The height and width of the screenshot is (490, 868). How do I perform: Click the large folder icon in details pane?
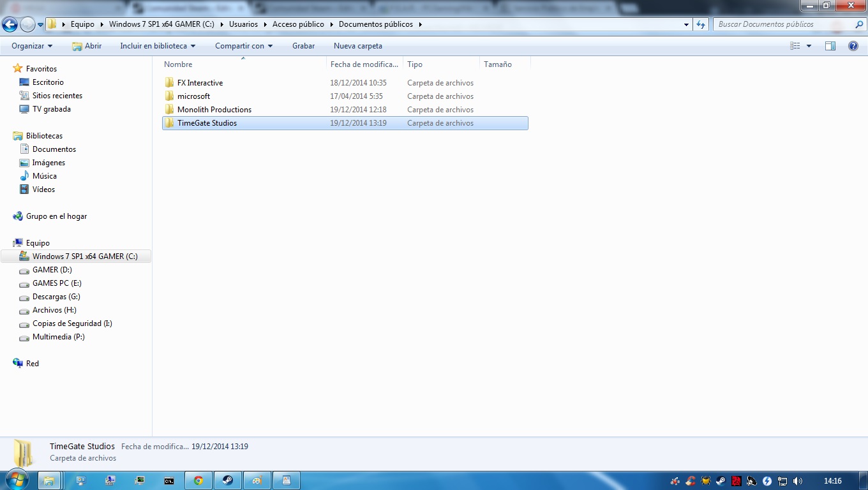tap(24, 452)
